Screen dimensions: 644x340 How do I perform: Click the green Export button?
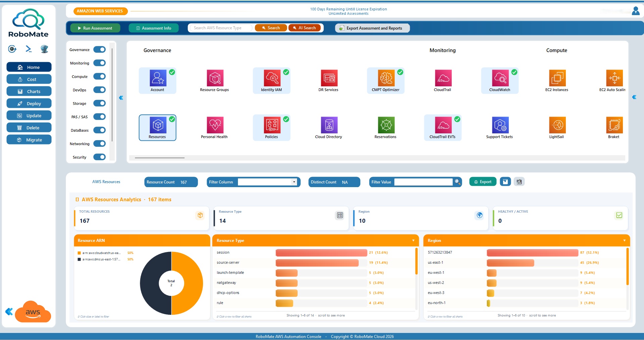(x=483, y=182)
